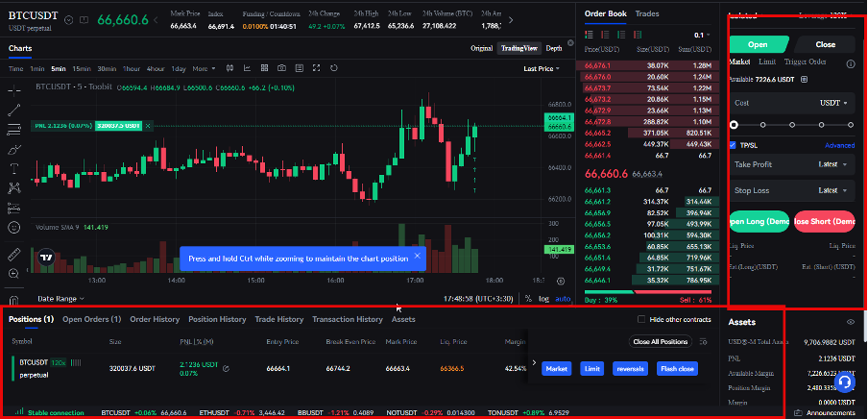Open the Last Price dropdown
868x419 pixels.
(542, 69)
